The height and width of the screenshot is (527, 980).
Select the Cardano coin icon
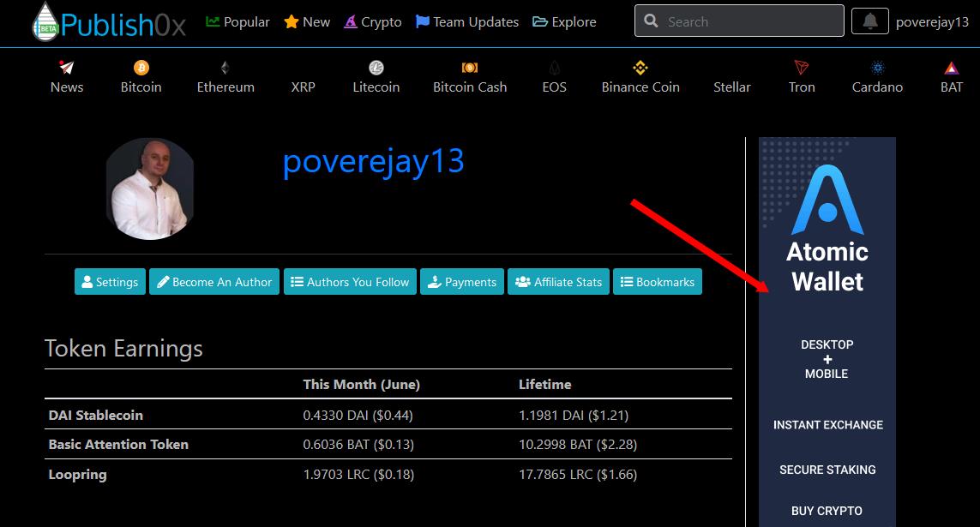pyautogui.click(x=877, y=68)
